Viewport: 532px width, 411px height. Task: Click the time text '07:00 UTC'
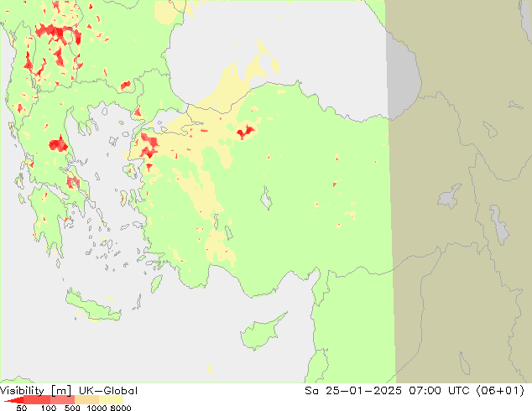point(438,391)
